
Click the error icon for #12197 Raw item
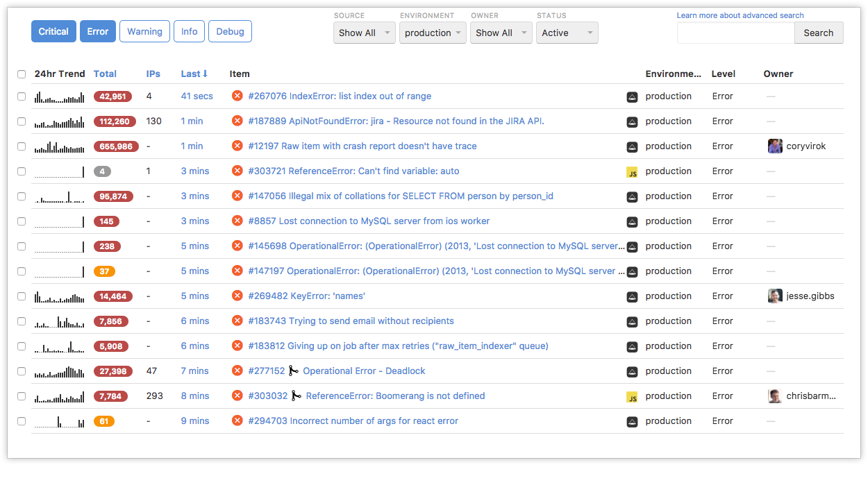coord(237,146)
